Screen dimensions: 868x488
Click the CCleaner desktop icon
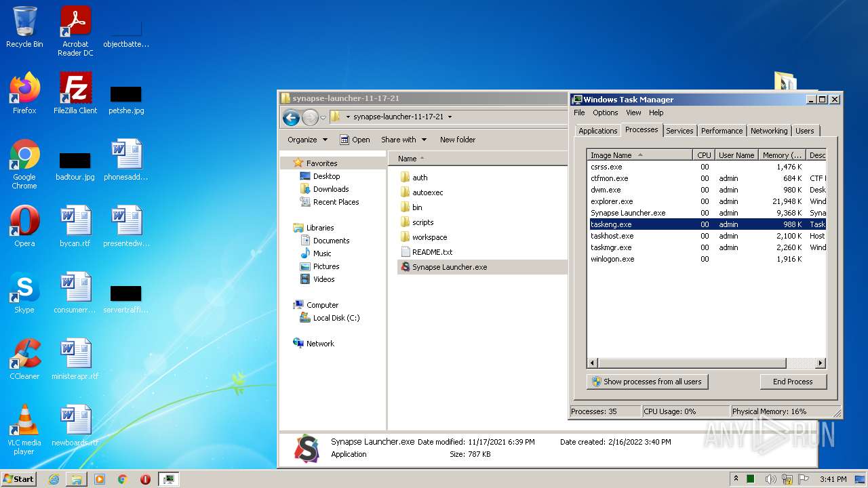[x=24, y=359]
